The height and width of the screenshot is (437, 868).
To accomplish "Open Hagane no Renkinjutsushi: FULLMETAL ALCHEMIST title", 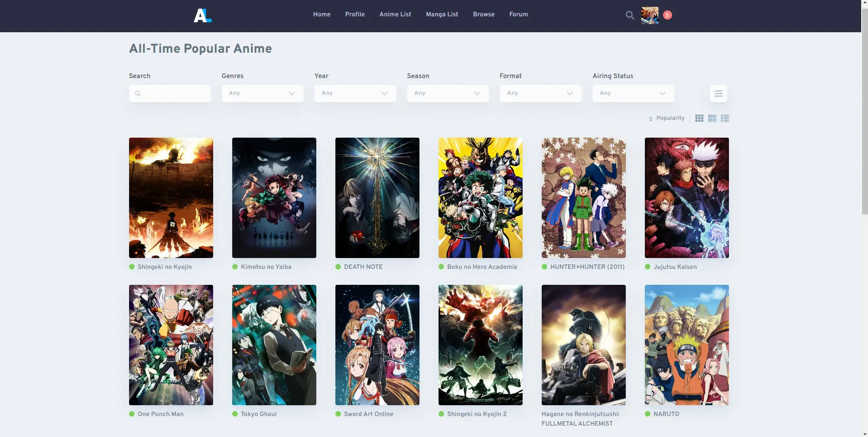I will (x=581, y=419).
